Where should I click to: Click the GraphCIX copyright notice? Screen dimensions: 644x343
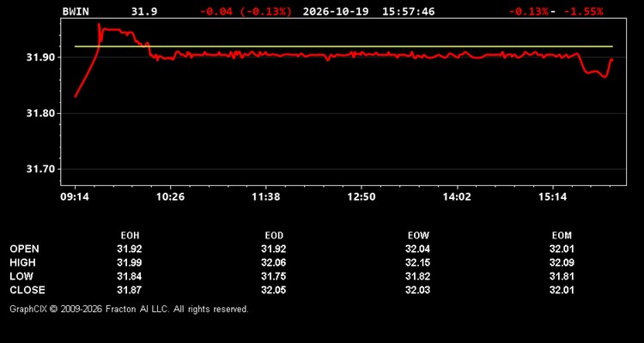coord(129,309)
